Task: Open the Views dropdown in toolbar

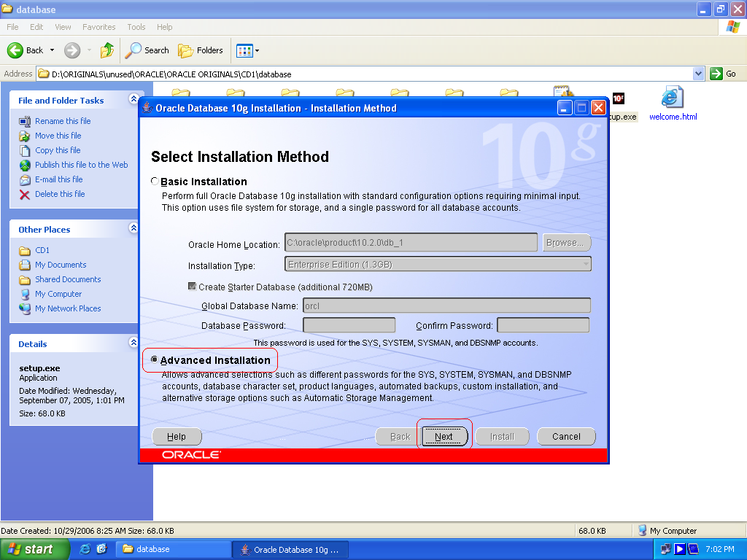Action: (x=247, y=50)
